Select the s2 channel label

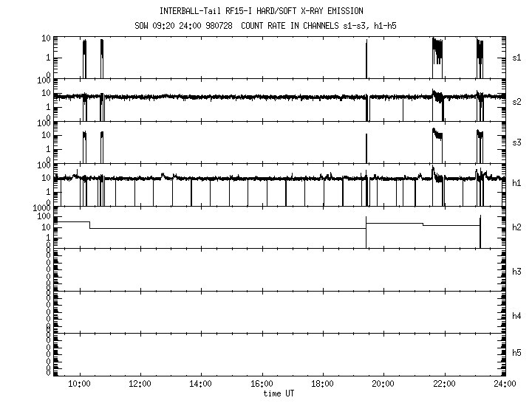pyautogui.click(x=517, y=101)
